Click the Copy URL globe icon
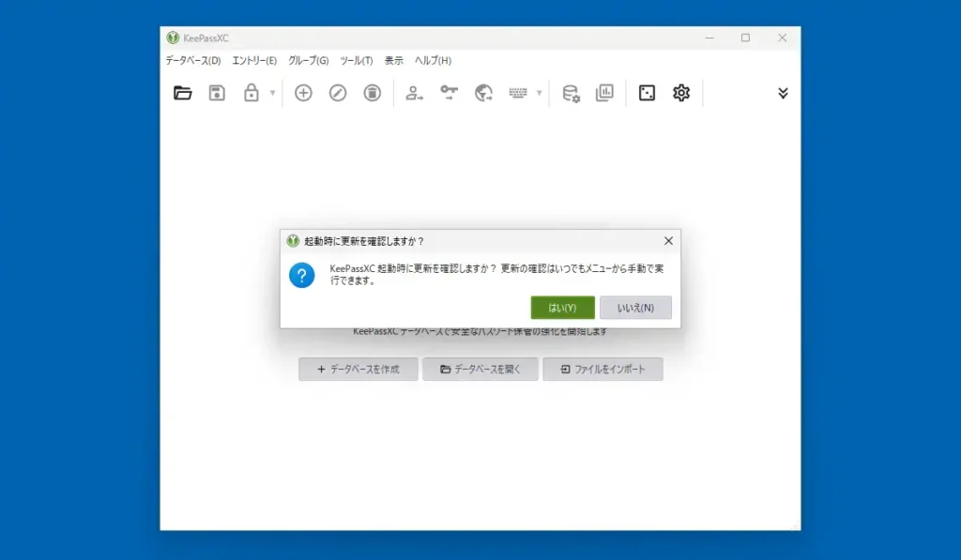The height and width of the screenshot is (560, 961). pos(483,93)
